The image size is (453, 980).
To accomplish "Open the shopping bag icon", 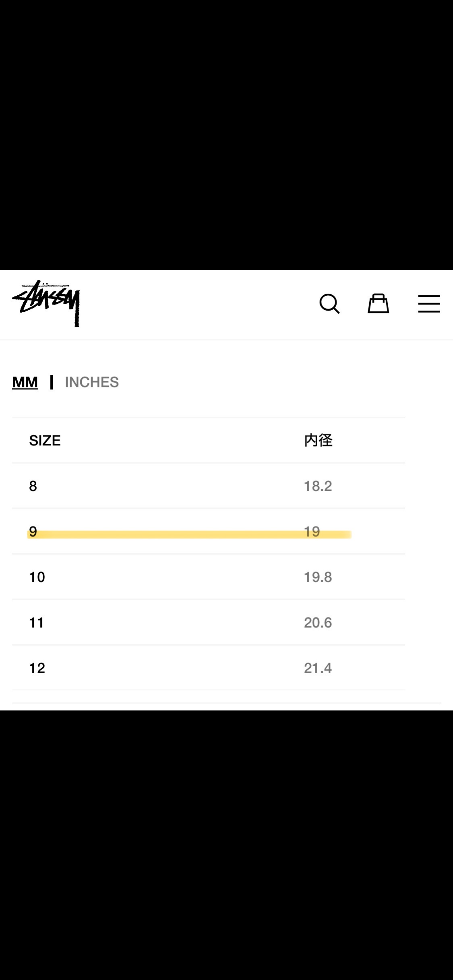I will click(379, 303).
